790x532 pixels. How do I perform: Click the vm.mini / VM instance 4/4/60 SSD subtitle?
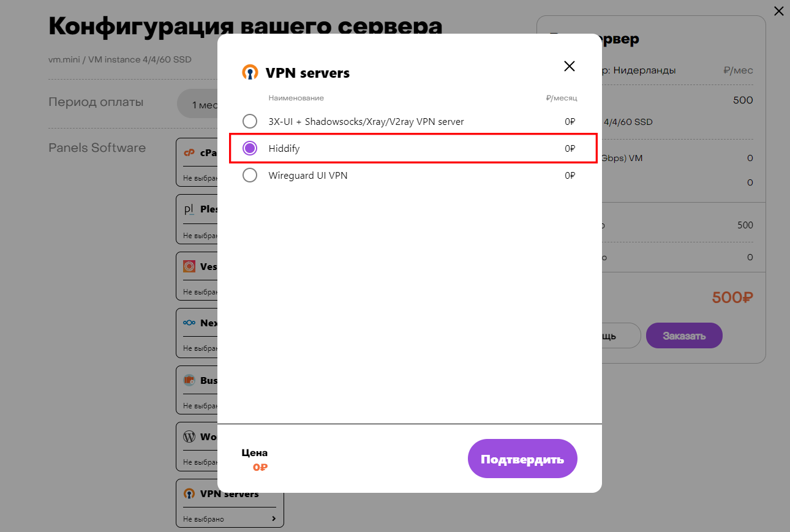(120, 59)
